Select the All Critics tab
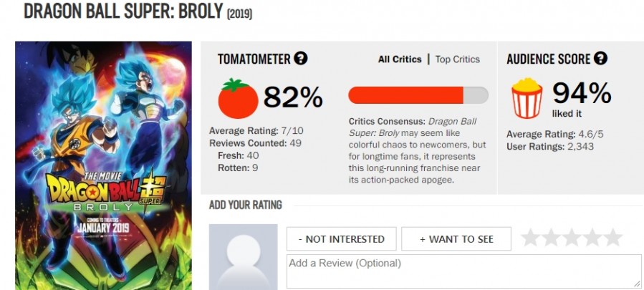 click(x=400, y=59)
